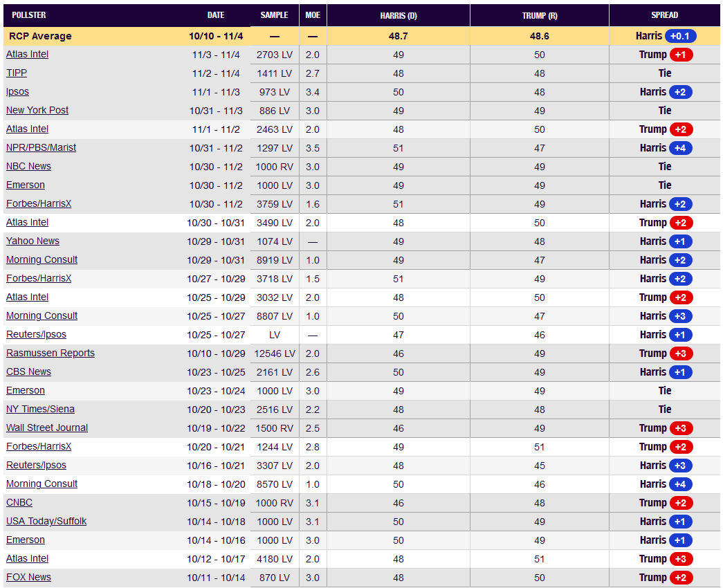This screenshot has width=723, height=588.
Task: Click the DATE column header
Action: pos(216,15)
